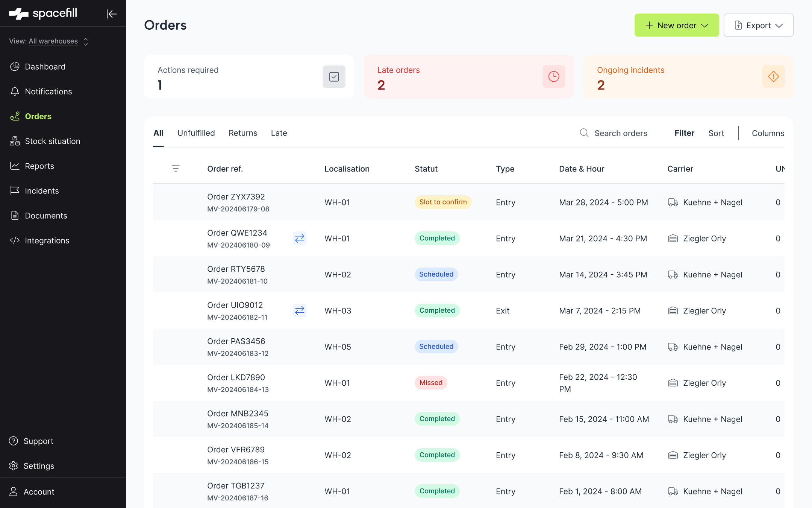812x508 pixels.
Task: Click date Mar 28, 2024 - 5:00 PM
Action: [603, 202]
